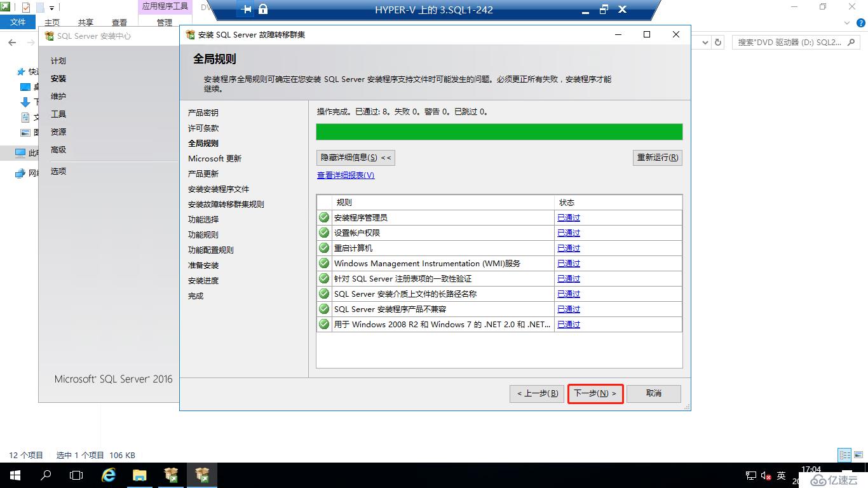Open 已通过 status link for 设置帐户权限
868x488 pixels.
[x=569, y=233]
